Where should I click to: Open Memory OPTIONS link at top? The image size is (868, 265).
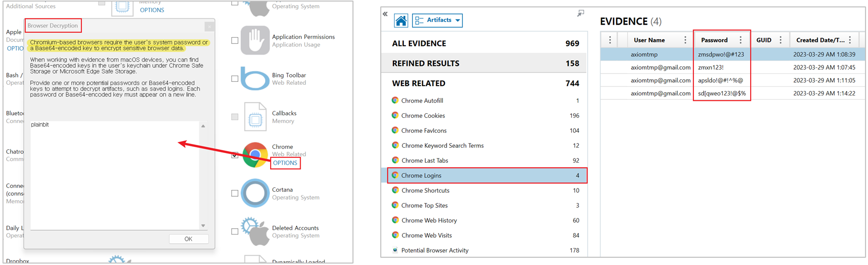coord(152,10)
